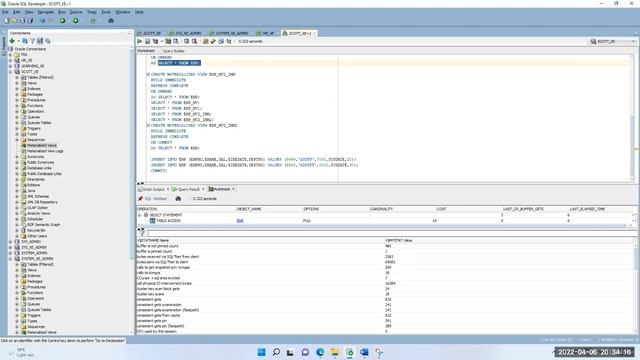Click the Run Script icon in worksheet toolbar
The image size is (640, 360).
pos(147,41)
